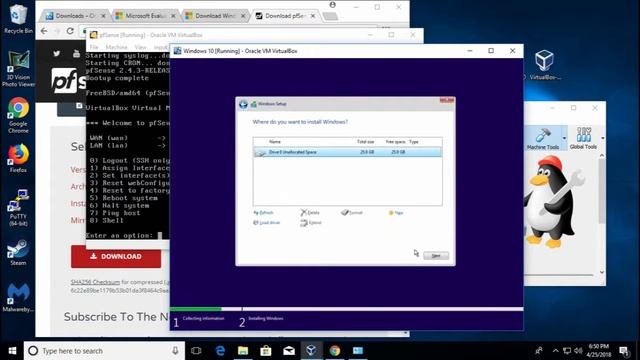Click the VM window icon on the taskbar
640x360 pixels.
[x=358, y=351]
